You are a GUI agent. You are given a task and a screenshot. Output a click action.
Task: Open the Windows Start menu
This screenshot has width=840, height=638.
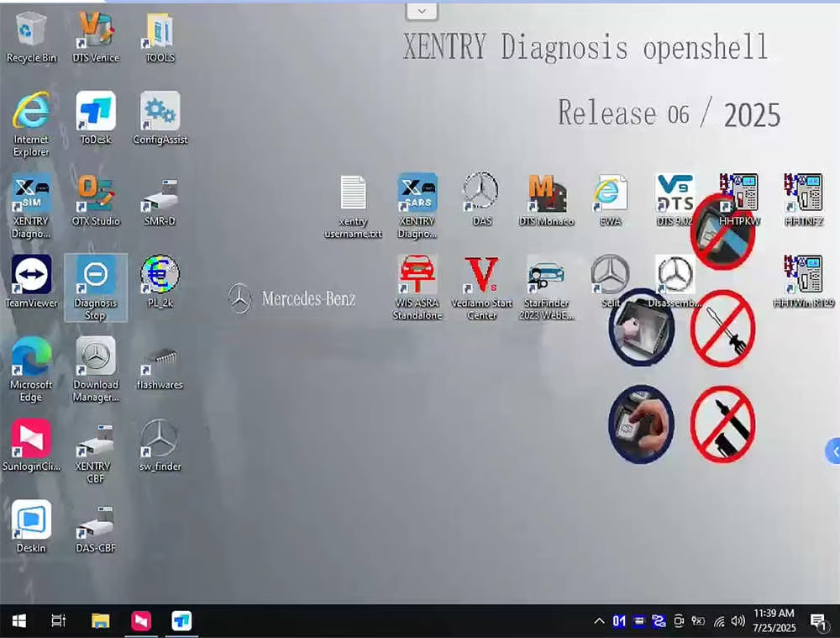point(18,621)
